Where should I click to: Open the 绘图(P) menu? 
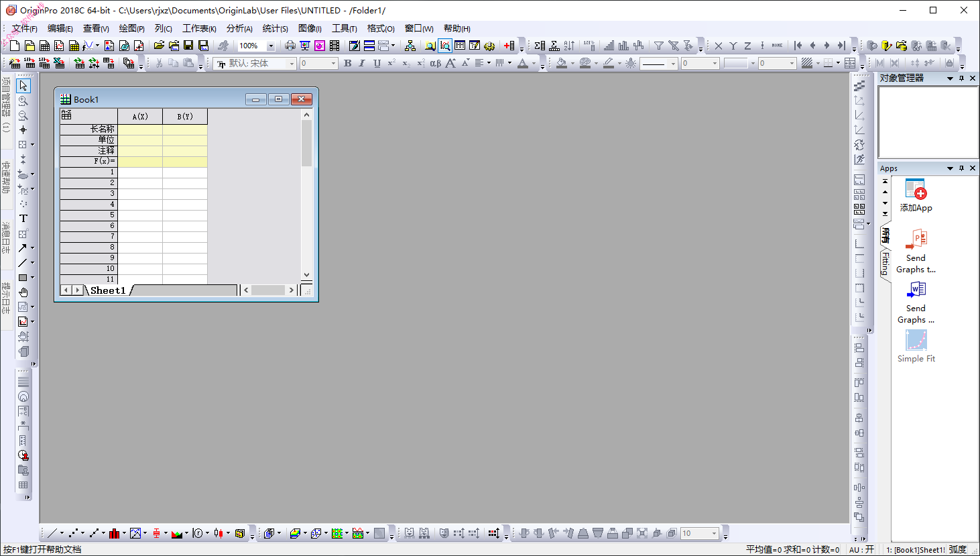click(x=132, y=28)
